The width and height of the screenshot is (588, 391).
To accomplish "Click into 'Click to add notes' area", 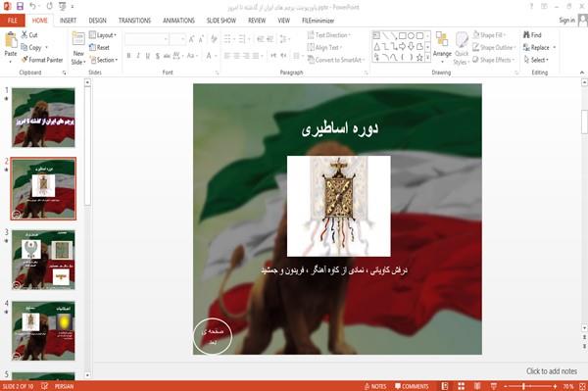I will click(551, 371).
